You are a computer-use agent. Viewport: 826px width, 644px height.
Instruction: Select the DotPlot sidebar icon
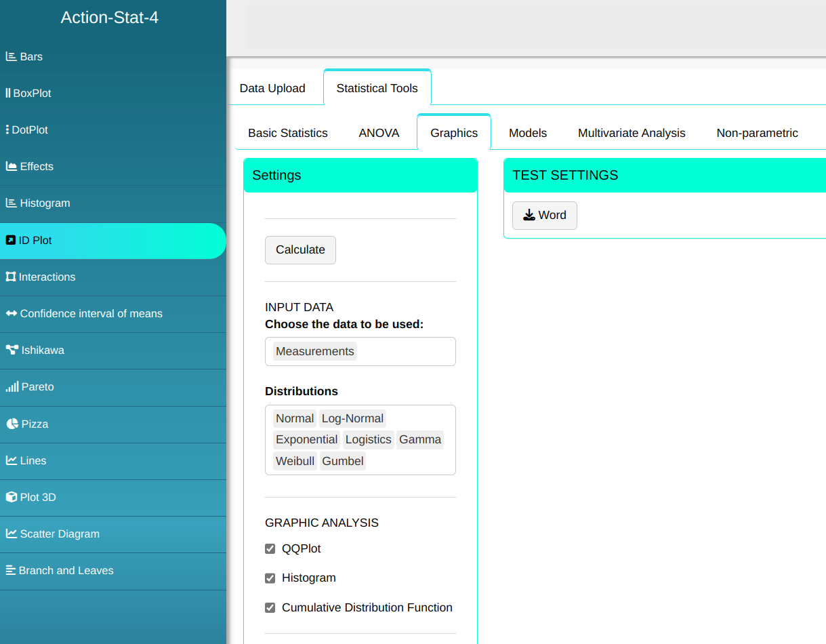tap(7, 130)
